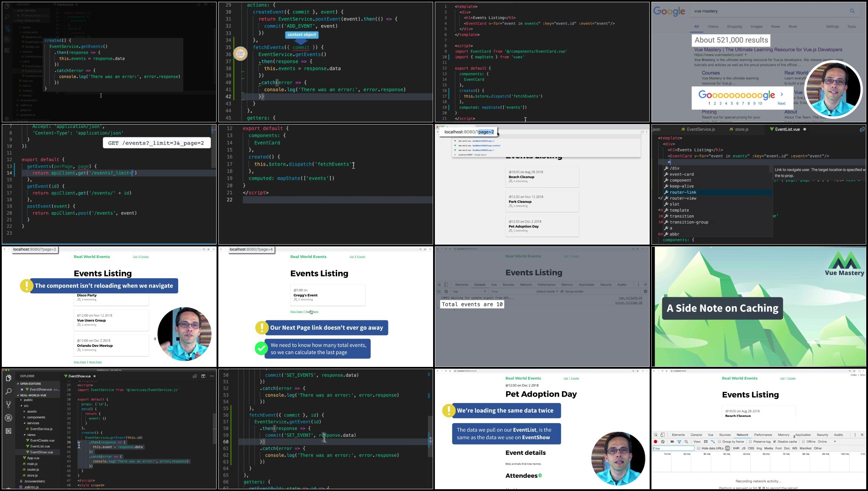Switch to the Vue tab in the Console DevTools panel
This screenshot has height=491, width=868.
point(494,285)
